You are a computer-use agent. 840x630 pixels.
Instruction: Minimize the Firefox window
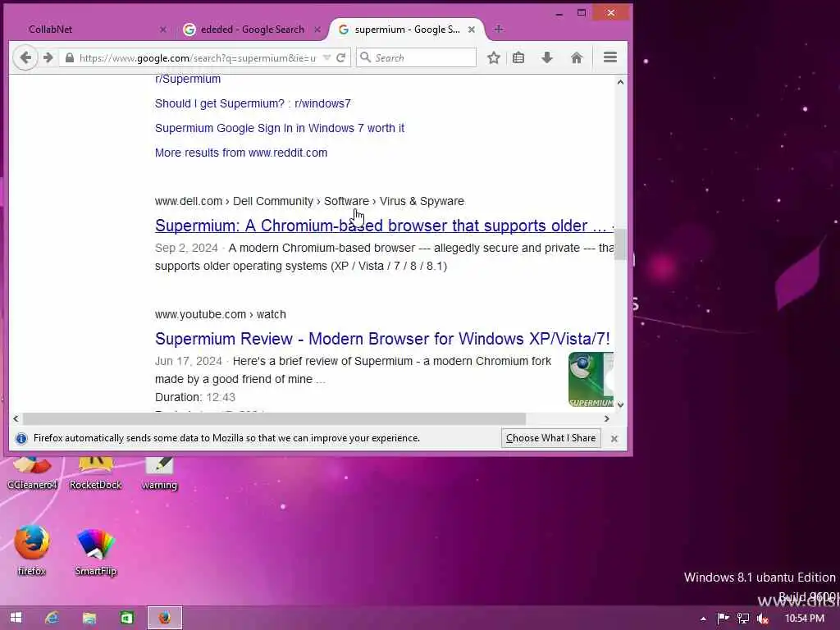tap(559, 13)
